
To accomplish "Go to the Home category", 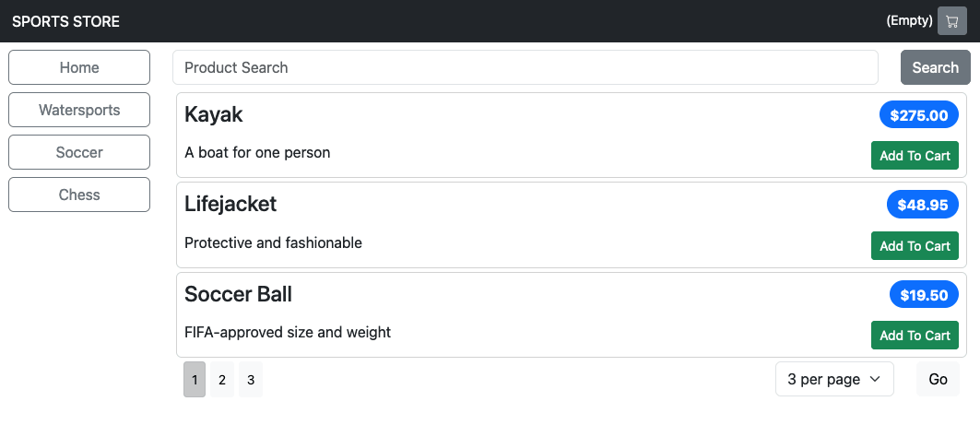I will click(x=79, y=67).
